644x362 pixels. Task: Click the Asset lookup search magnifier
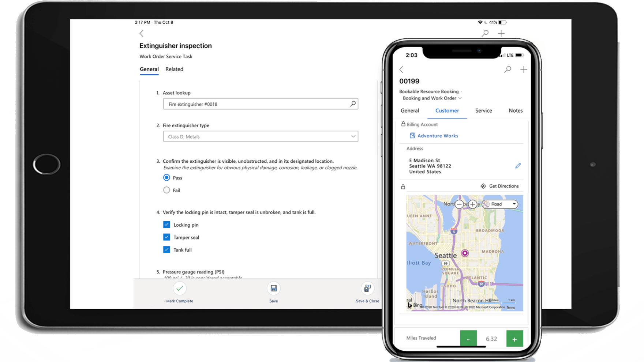tap(353, 104)
